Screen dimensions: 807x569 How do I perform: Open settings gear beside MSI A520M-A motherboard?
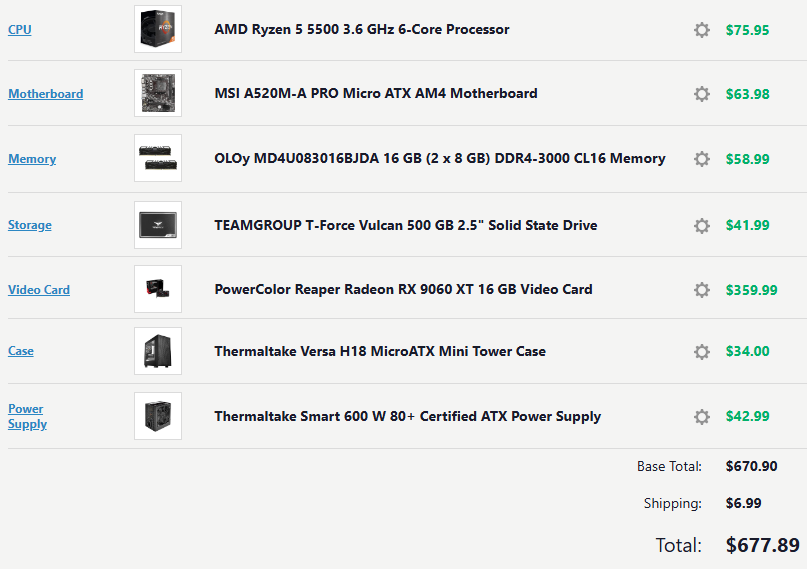(702, 94)
